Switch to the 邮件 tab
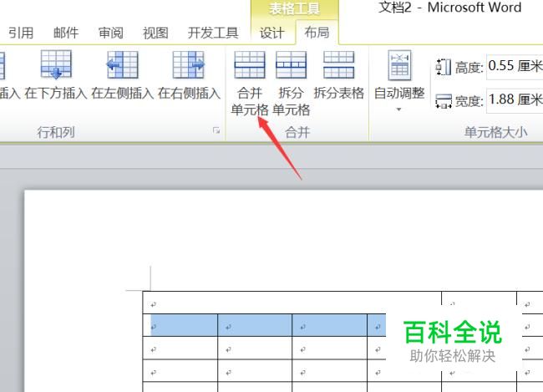Viewport: 543px width, 392px height. 66,33
